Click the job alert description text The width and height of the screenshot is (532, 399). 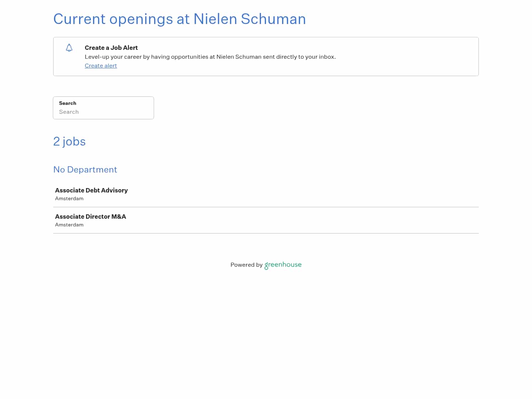click(x=210, y=57)
